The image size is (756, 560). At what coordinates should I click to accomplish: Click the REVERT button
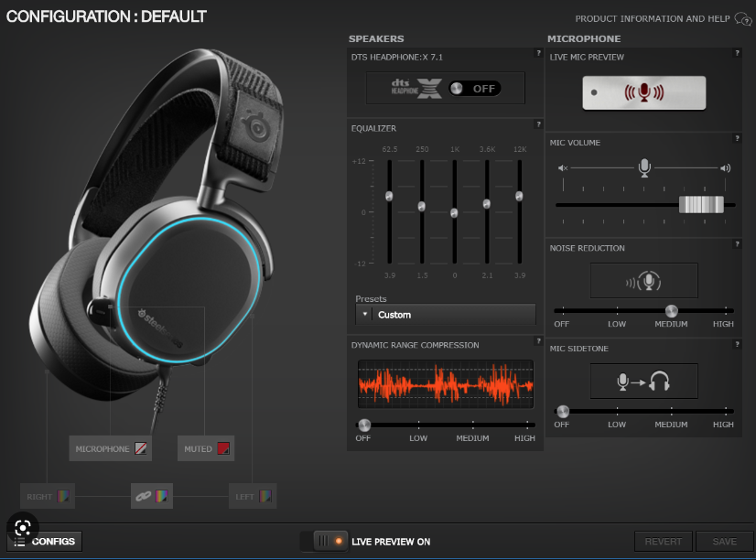tap(664, 541)
